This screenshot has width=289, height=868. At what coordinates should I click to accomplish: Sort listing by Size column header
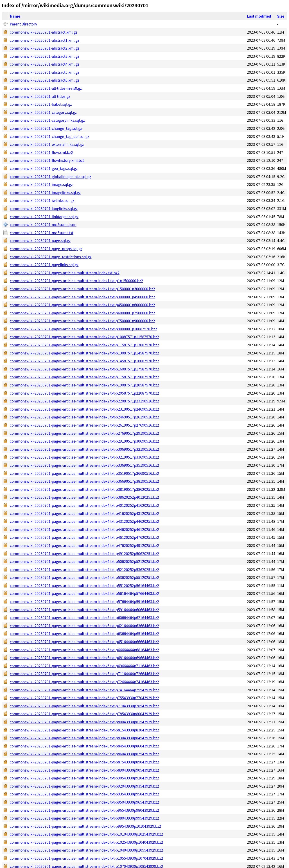pos(281,16)
